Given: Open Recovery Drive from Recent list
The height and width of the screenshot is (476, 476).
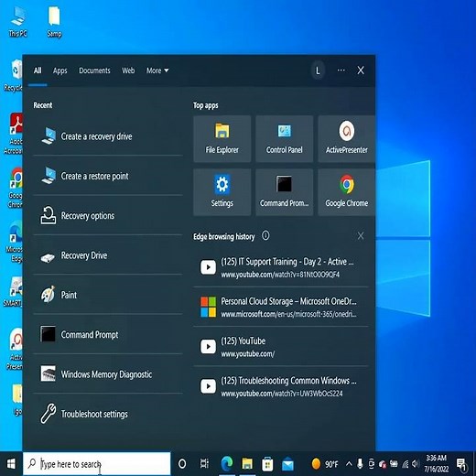Looking at the screenshot, I should (108, 255).
